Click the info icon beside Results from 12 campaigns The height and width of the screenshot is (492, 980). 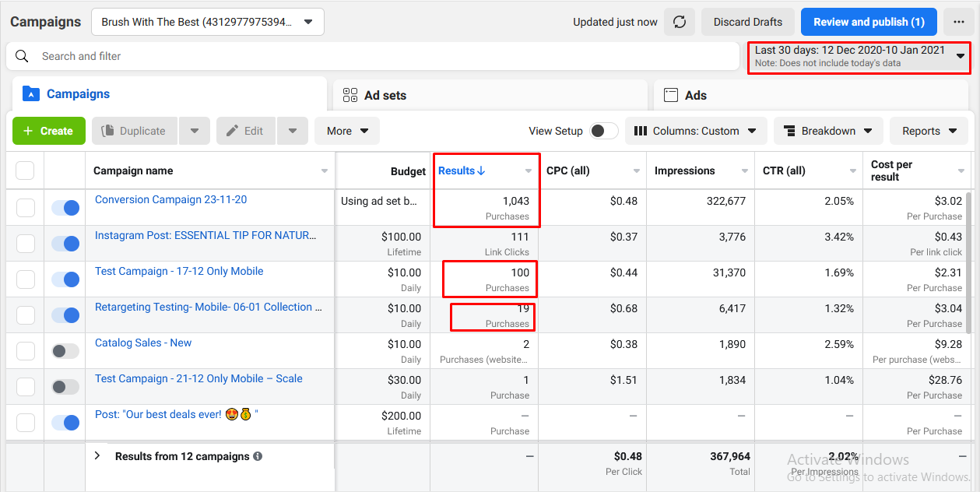[258, 456]
